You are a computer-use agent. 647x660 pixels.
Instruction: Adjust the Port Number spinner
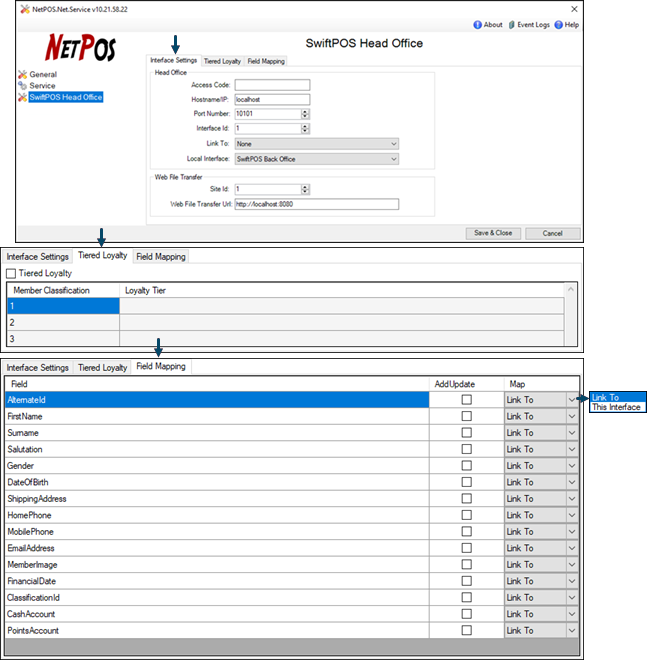(x=305, y=114)
